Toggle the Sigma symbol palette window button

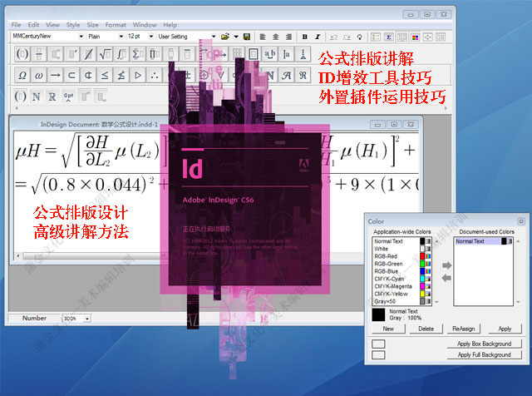[x=389, y=37]
